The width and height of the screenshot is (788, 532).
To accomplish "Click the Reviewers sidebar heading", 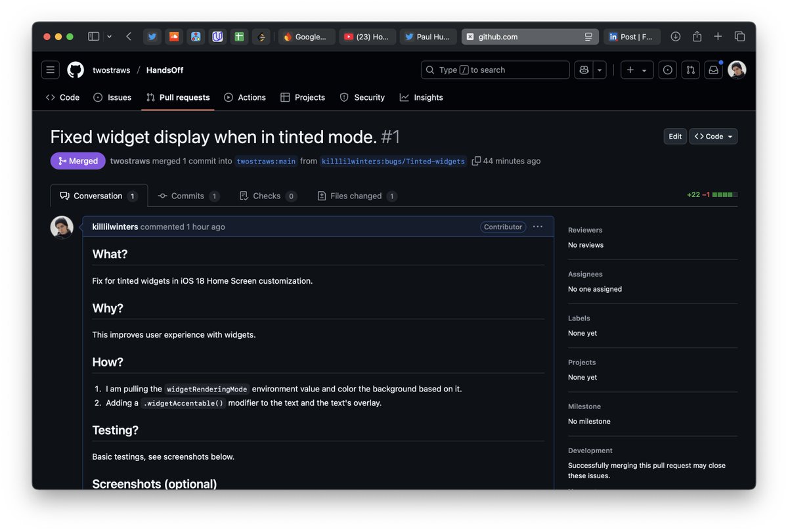I will tap(585, 230).
